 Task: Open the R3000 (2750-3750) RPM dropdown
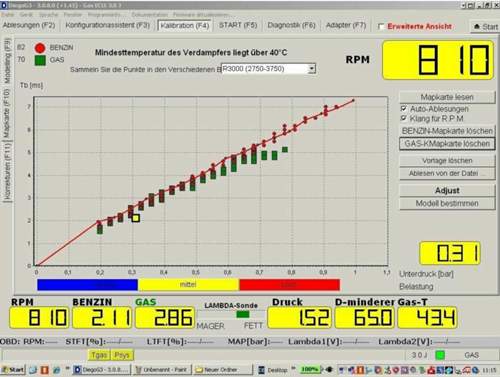pyautogui.click(x=312, y=69)
